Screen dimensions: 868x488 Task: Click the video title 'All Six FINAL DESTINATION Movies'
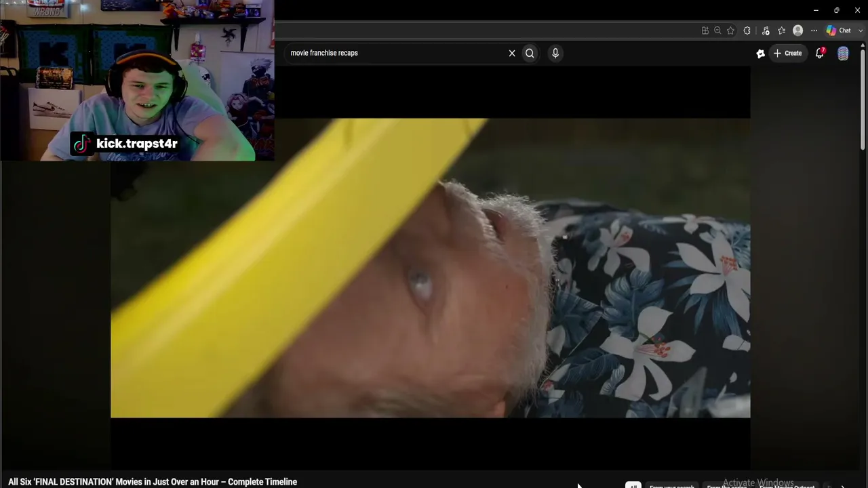(153, 482)
